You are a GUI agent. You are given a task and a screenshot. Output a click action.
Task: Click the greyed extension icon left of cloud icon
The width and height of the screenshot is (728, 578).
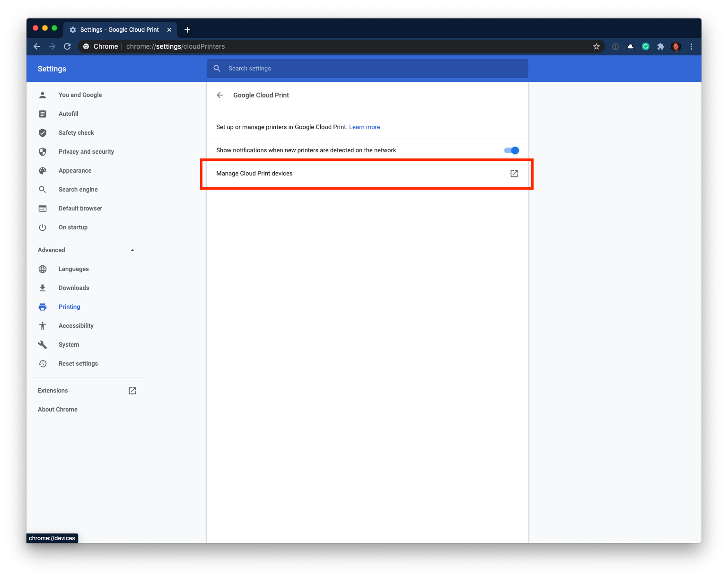pyautogui.click(x=615, y=46)
